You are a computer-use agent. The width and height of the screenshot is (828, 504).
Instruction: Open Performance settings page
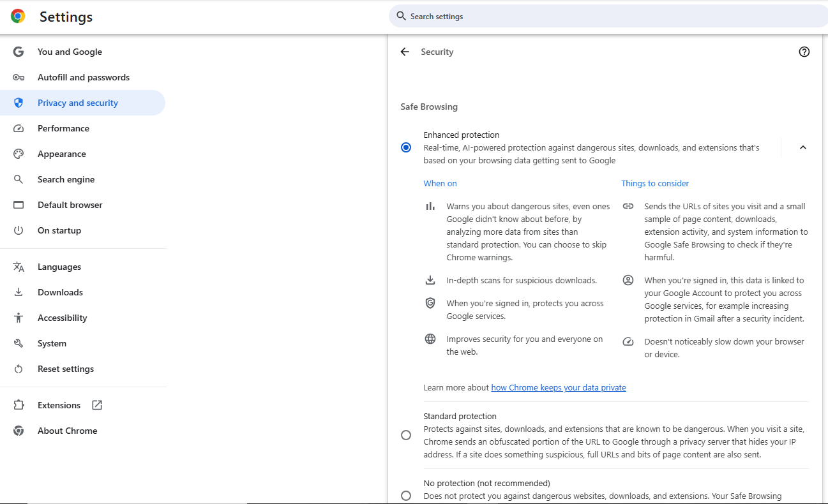coord(63,128)
